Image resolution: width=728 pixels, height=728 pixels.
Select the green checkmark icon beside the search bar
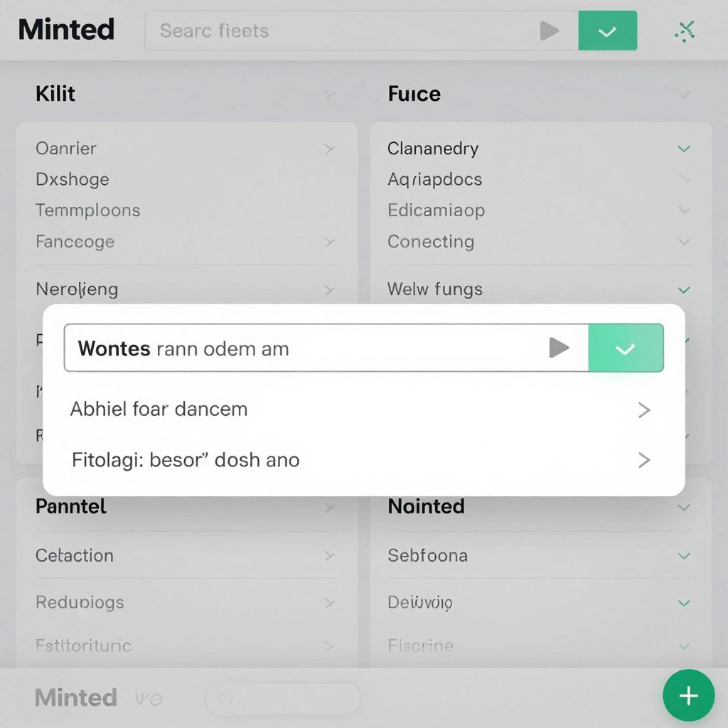tap(608, 30)
